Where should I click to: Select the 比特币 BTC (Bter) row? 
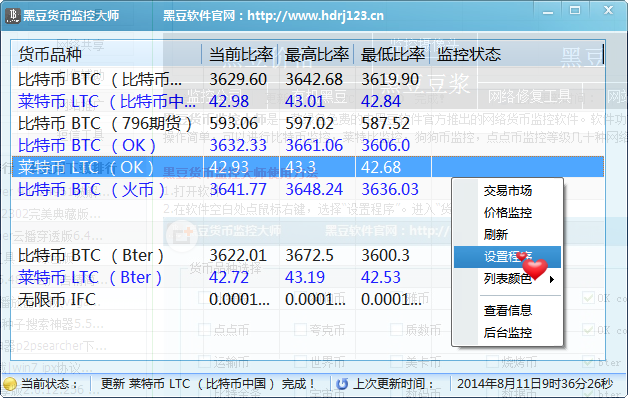click(308, 255)
